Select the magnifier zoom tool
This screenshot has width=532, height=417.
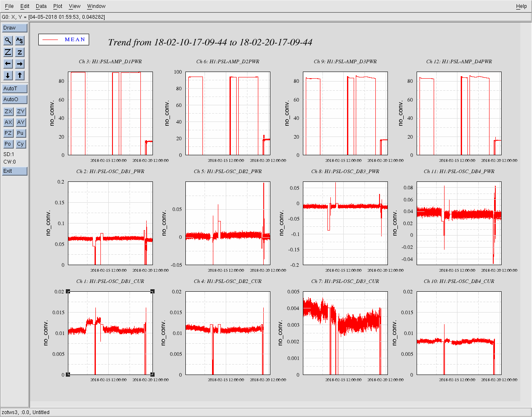click(8, 40)
